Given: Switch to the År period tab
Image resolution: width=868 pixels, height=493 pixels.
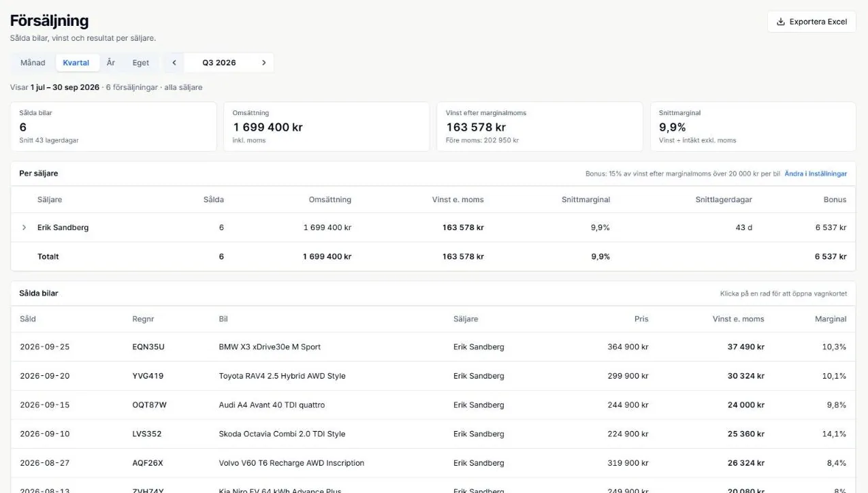Looking at the screenshot, I should click(x=111, y=63).
